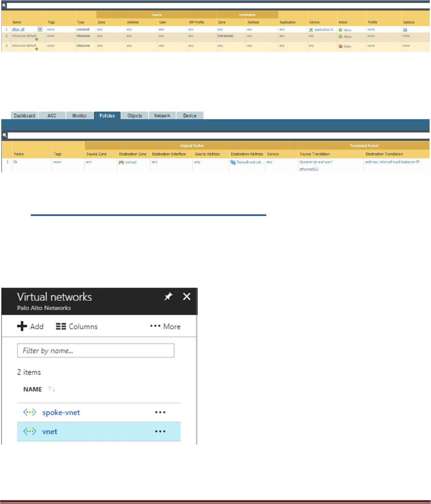Click the firewall-untrust address object icon

pos(233,163)
